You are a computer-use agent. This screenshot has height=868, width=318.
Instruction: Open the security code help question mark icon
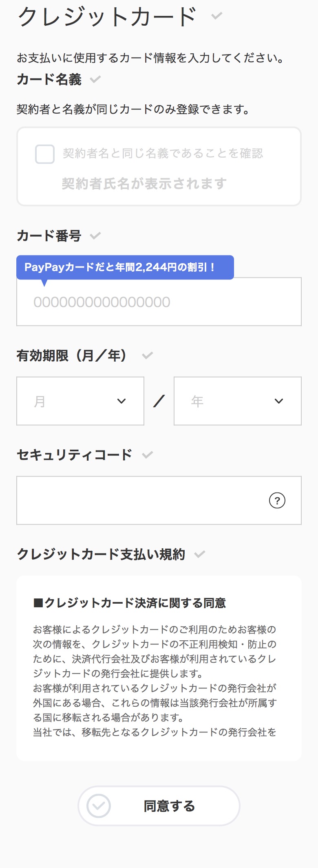click(278, 501)
